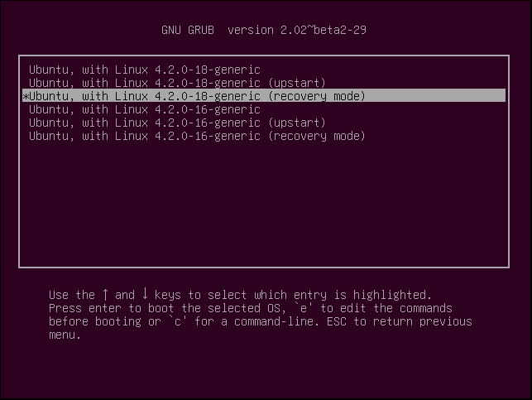
Task: Click the 'c' command-line key hint
Action: click(x=177, y=321)
